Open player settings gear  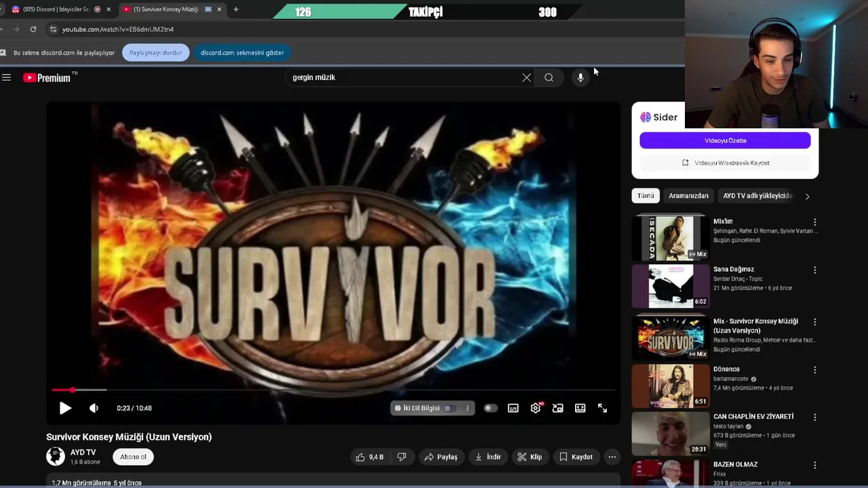click(536, 408)
